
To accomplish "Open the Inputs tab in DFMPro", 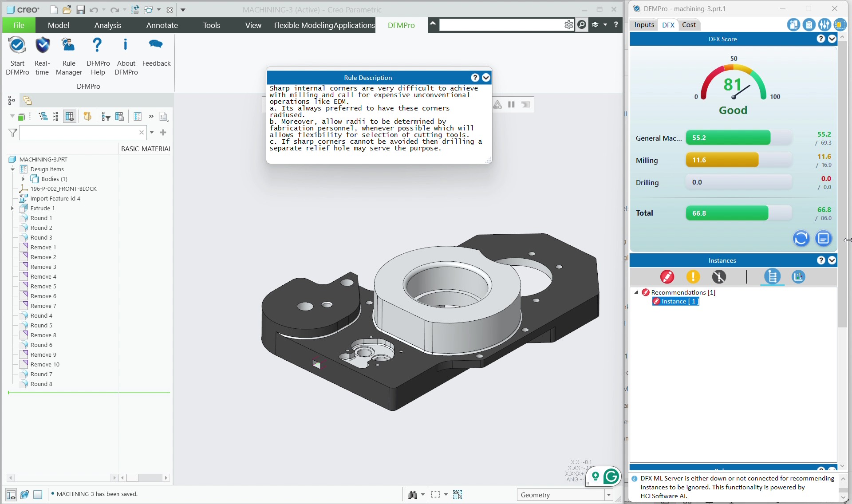I will pyautogui.click(x=644, y=25).
